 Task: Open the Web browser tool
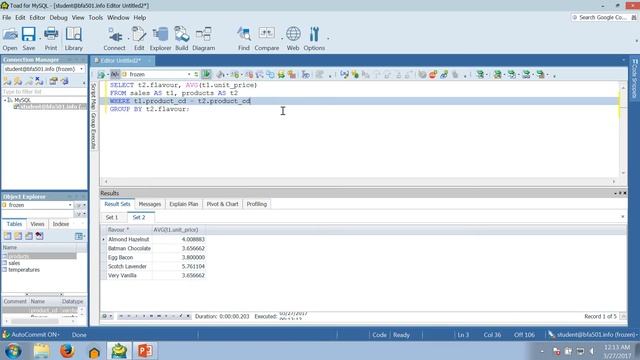(x=293, y=39)
